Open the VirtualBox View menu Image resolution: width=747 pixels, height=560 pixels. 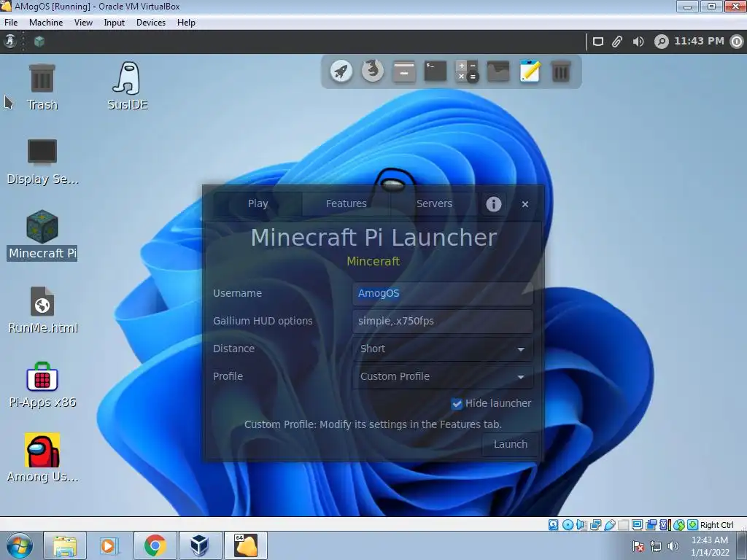click(83, 23)
